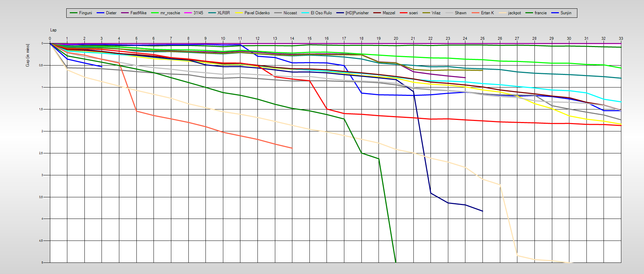Viewport: 644px width, 274px height.
Task: Click the Sunjin legend label
Action: point(566,13)
